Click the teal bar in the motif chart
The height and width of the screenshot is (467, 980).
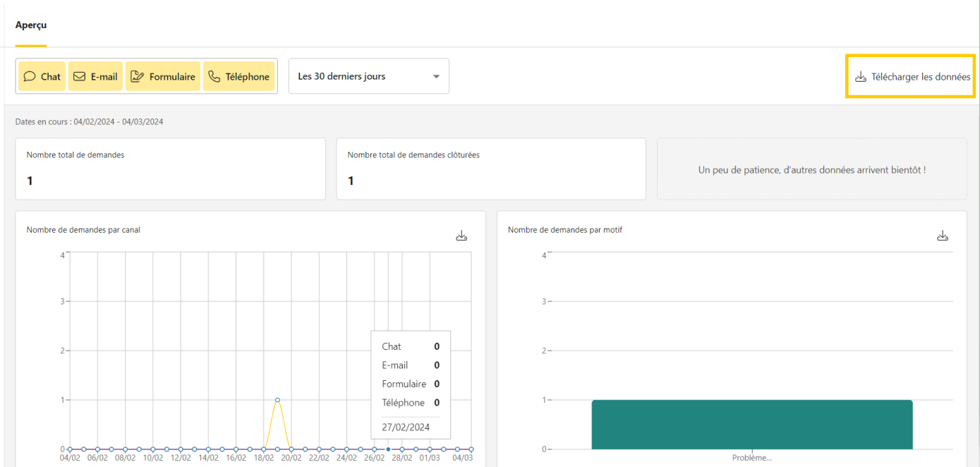click(x=752, y=424)
